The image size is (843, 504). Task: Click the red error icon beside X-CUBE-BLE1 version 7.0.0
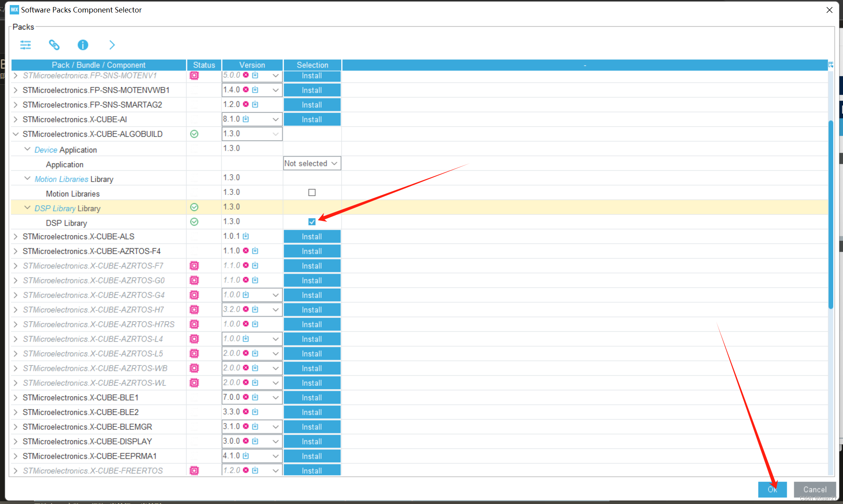click(246, 397)
